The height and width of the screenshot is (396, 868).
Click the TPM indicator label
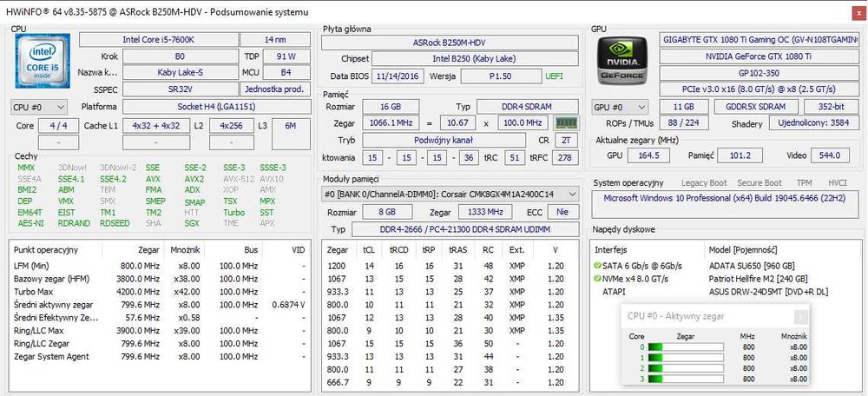[804, 182]
